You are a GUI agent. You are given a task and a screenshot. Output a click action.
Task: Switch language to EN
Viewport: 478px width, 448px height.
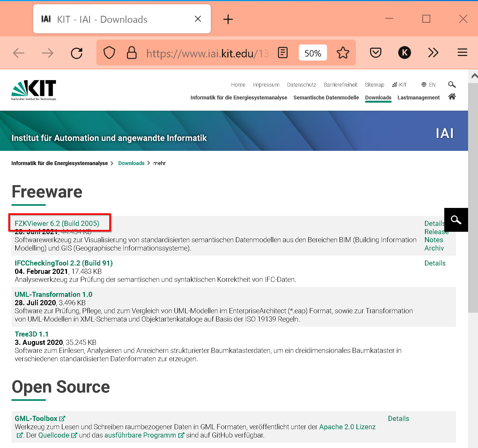[428, 85]
